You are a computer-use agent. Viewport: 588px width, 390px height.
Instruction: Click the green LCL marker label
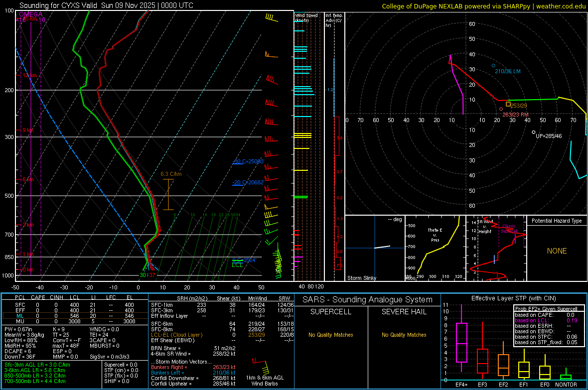(x=237, y=265)
